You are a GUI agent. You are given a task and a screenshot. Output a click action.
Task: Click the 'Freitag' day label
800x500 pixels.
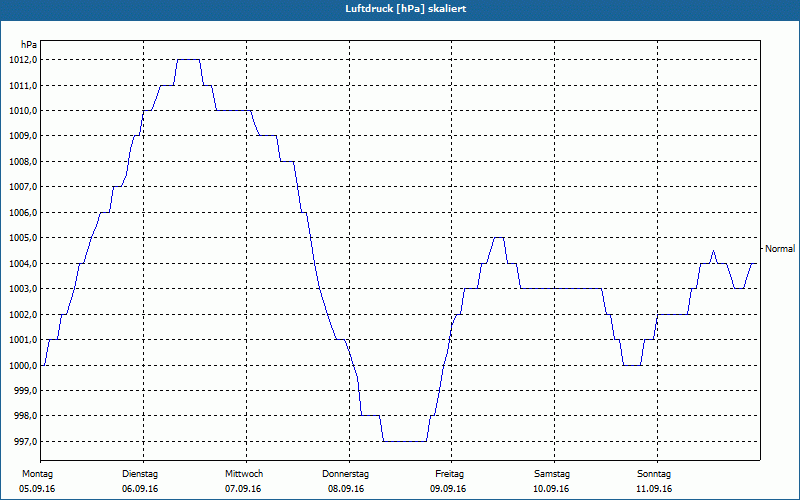pyautogui.click(x=449, y=474)
